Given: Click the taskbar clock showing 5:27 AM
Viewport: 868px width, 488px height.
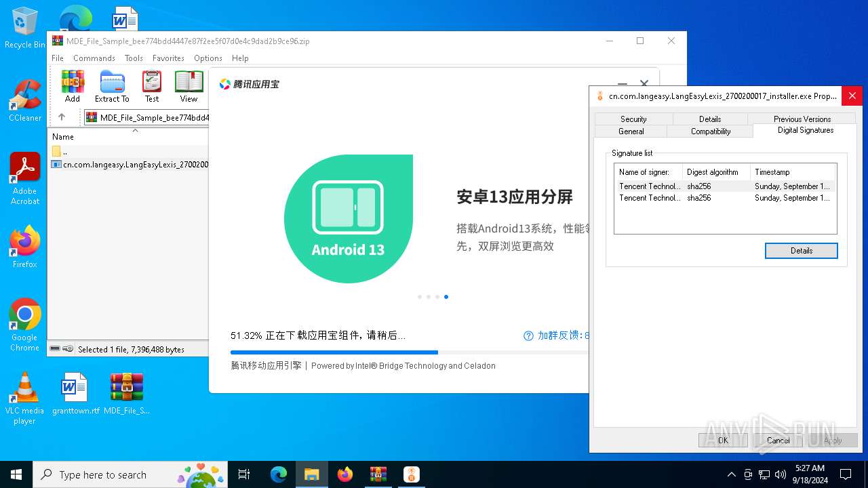Looking at the screenshot, I should click(x=810, y=474).
